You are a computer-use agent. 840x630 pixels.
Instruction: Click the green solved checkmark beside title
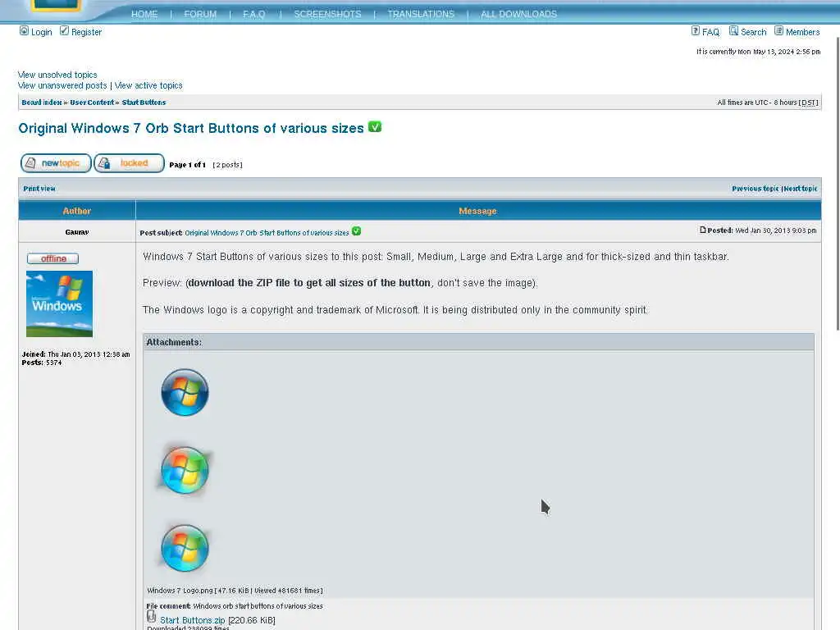pos(375,127)
